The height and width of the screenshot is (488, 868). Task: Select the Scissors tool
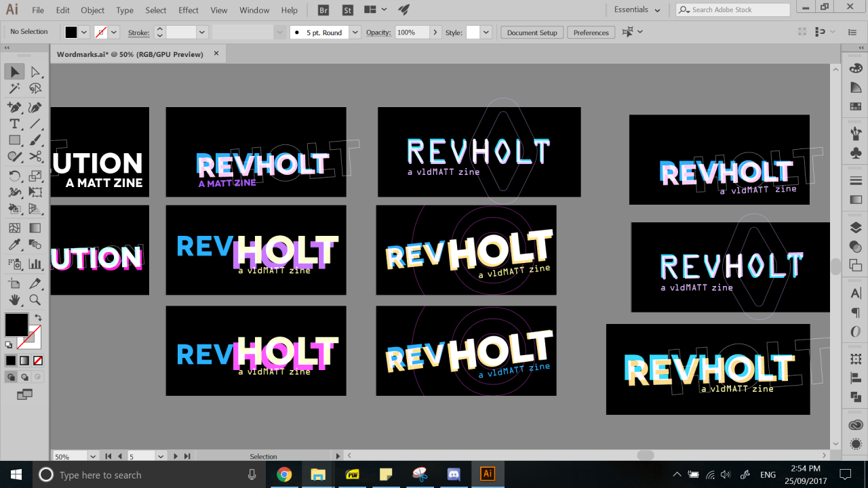[x=35, y=157]
